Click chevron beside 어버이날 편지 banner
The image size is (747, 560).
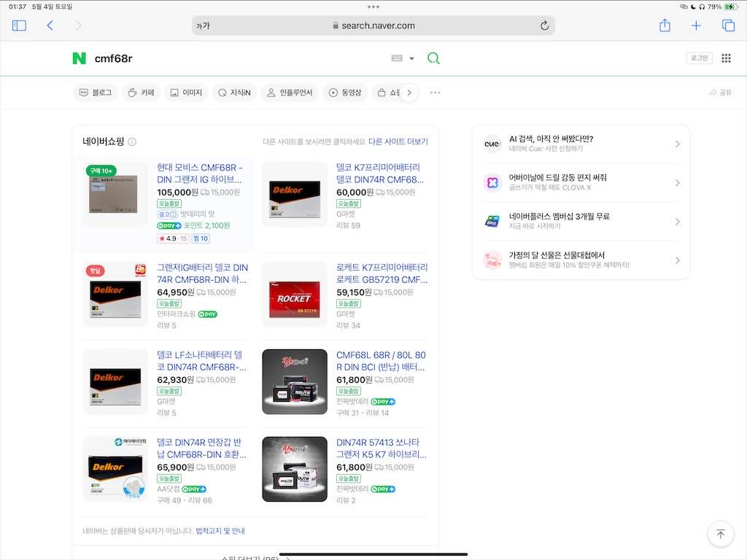click(x=678, y=182)
